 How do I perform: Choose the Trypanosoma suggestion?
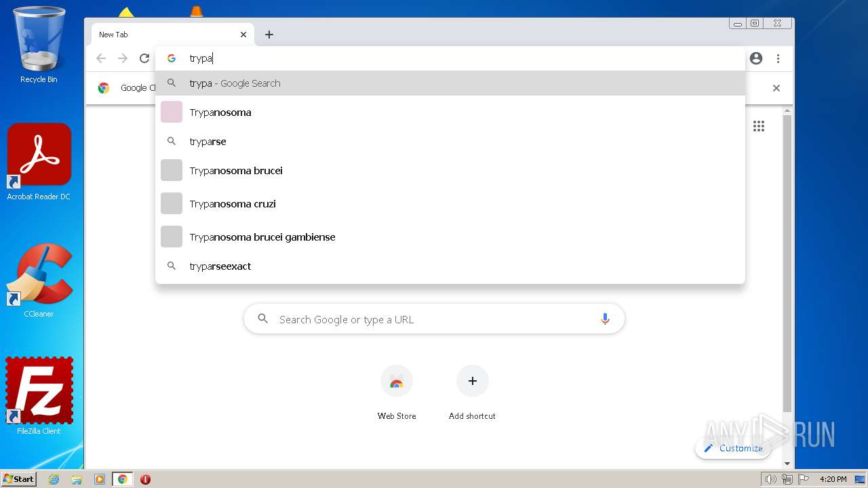[450, 113]
